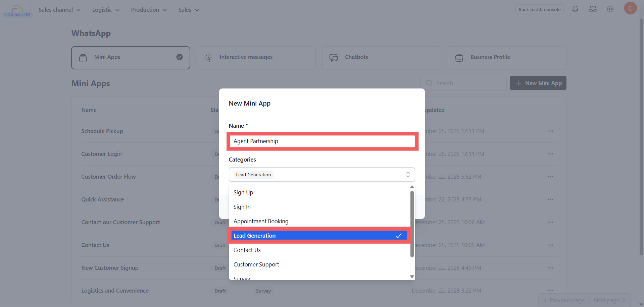The height and width of the screenshot is (307, 644).
Task: Click the Lead Generation tag in Categories
Action: pos(253,175)
